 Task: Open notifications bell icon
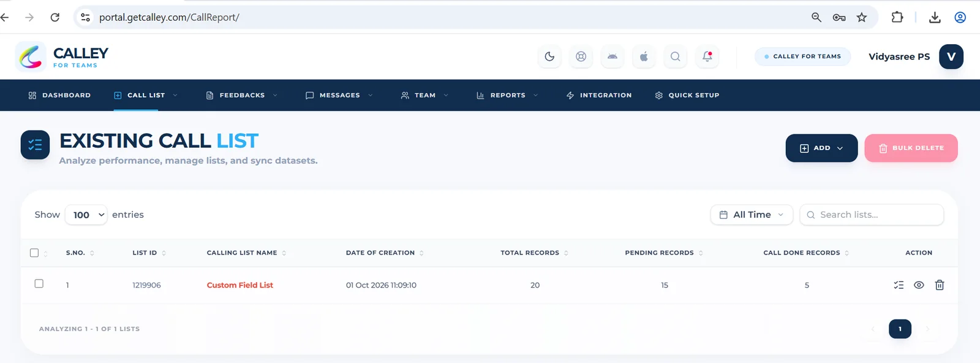707,56
